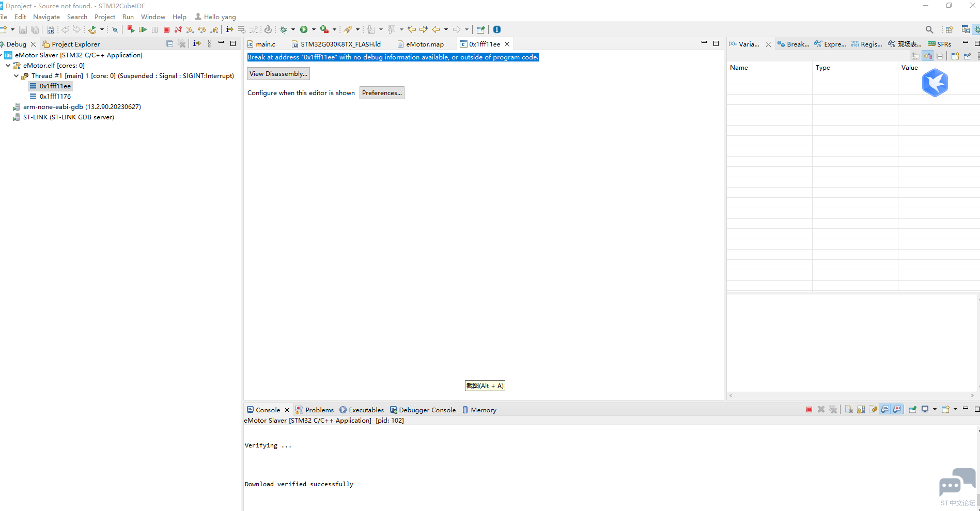This screenshot has height=511, width=980.
Task: Open the Display Selected Console dropdown
Action: coord(935,409)
